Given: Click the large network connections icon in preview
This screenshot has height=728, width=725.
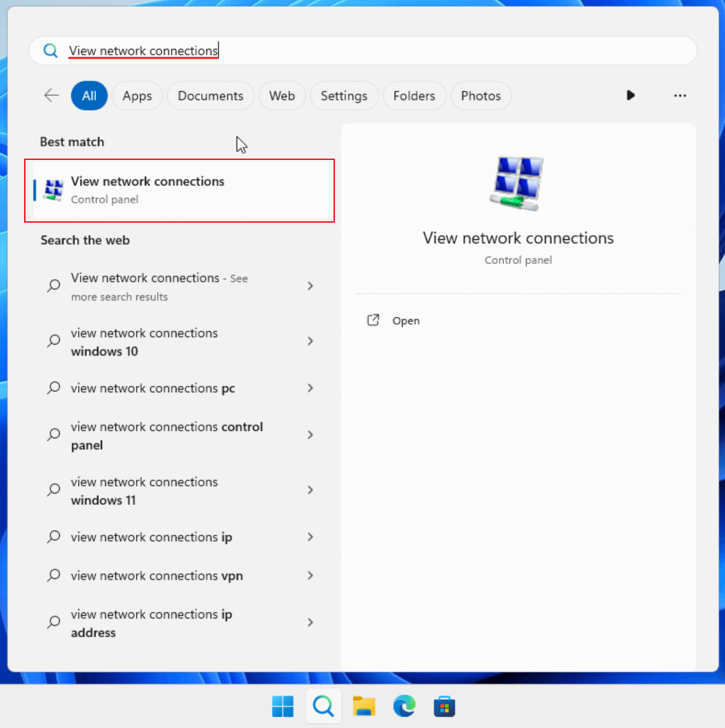Looking at the screenshot, I should [518, 183].
